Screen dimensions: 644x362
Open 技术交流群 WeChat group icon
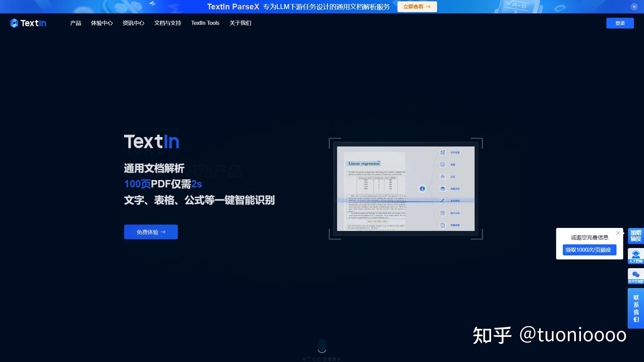tap(636, 276)
